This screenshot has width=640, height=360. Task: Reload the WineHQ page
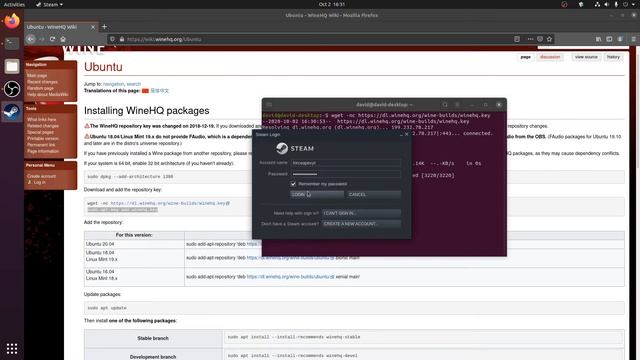[52, 39]
